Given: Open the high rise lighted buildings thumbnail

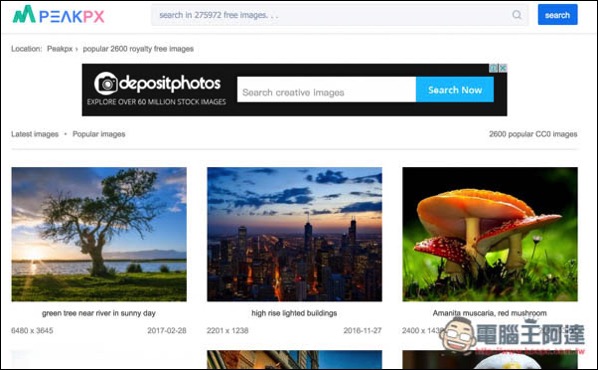Looking at the screenshot, I should [294, 234].
